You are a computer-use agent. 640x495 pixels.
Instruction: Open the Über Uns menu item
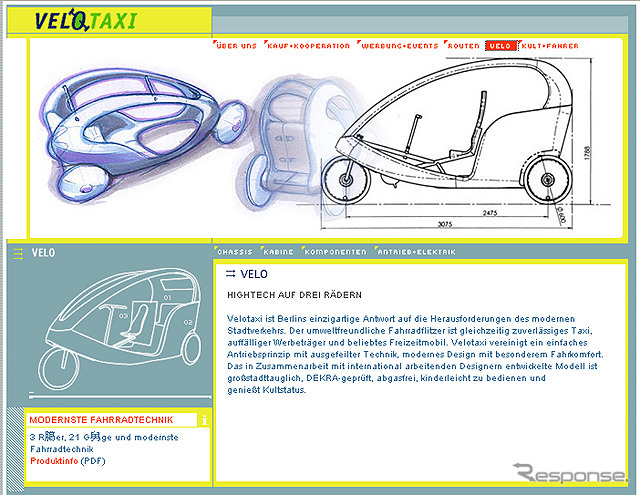[x=236, y=46]
